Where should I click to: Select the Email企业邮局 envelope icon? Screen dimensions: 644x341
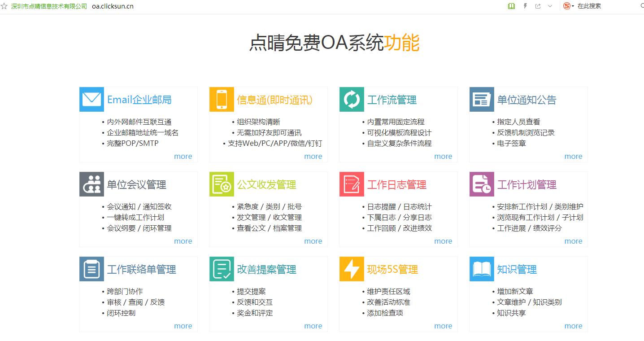pyautogui.click(x=91, y=99)
